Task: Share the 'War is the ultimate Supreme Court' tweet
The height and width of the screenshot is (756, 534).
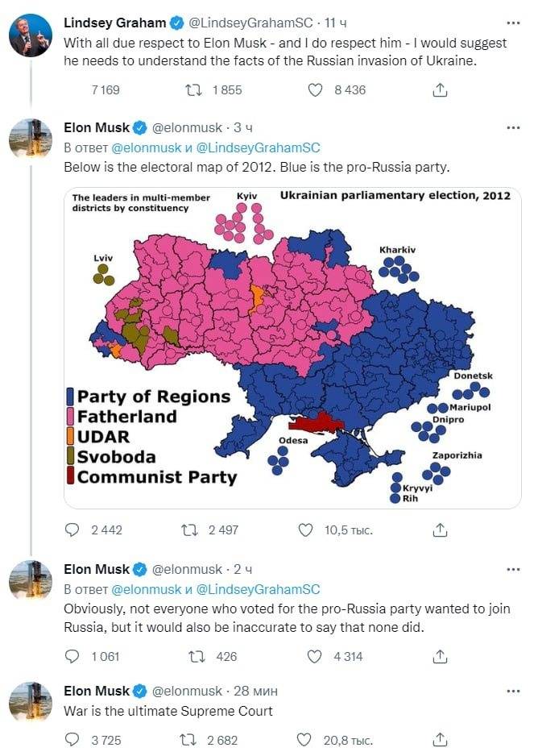Action: click(440, 740)
